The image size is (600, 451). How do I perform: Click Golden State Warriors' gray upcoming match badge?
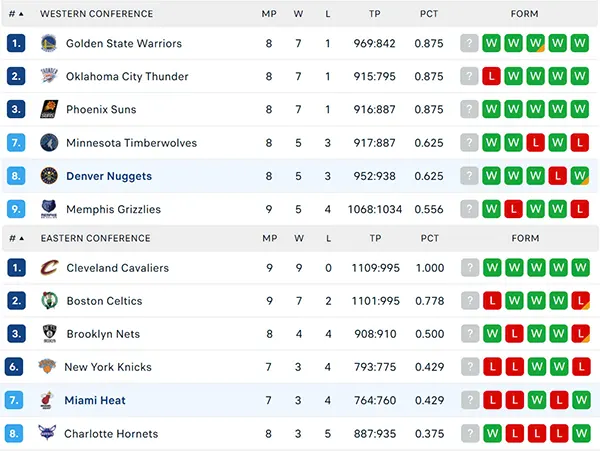(469, 43)
